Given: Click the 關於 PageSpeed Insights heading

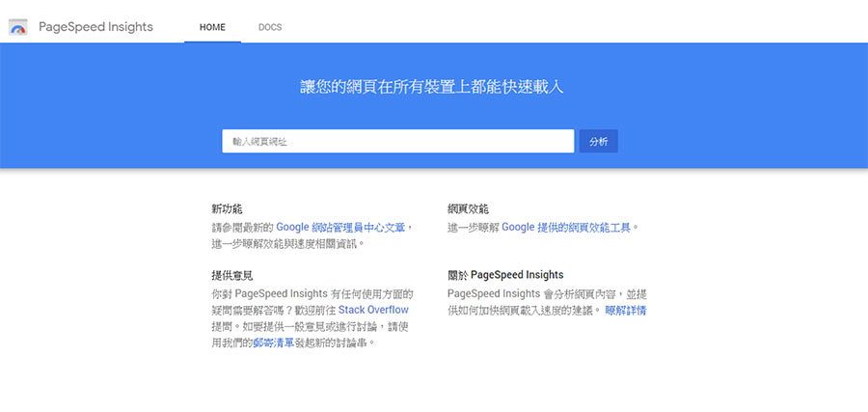Looking at the screenshot, I should [x=505, y=275].
